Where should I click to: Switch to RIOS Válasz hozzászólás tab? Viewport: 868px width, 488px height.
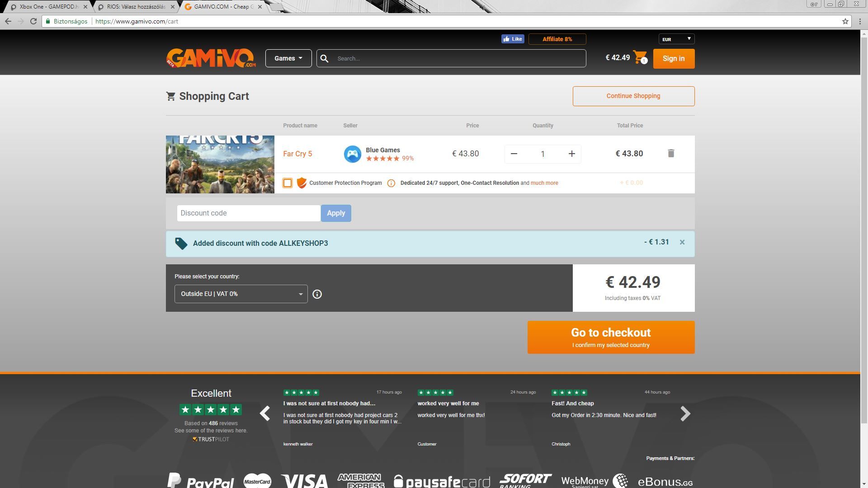(x=136, y=7)
